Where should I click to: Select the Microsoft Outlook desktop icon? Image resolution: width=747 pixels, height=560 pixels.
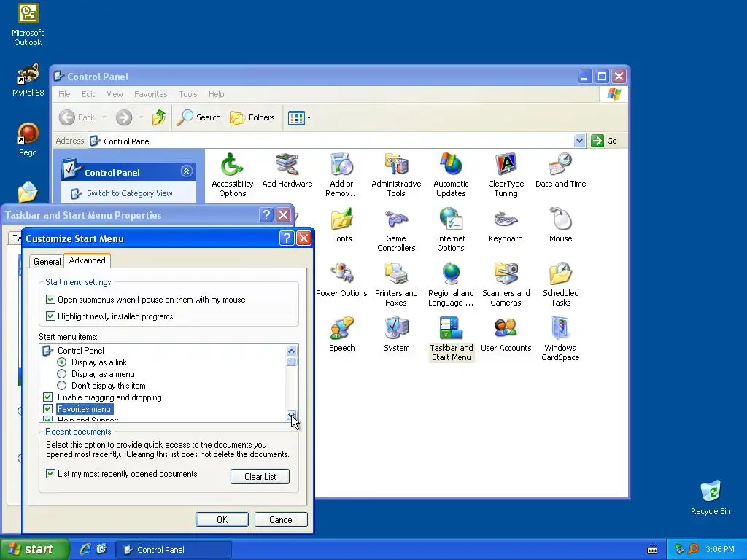coord(28,25)
